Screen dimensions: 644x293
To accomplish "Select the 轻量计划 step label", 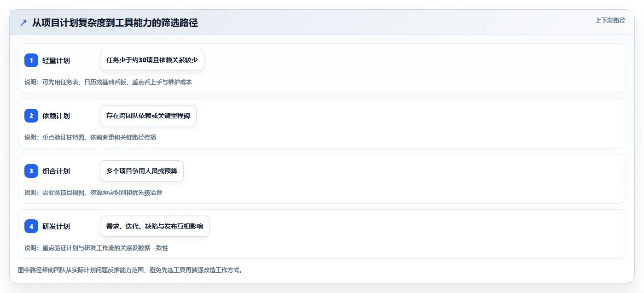I will pyautogui.click(x=56, y=60).
